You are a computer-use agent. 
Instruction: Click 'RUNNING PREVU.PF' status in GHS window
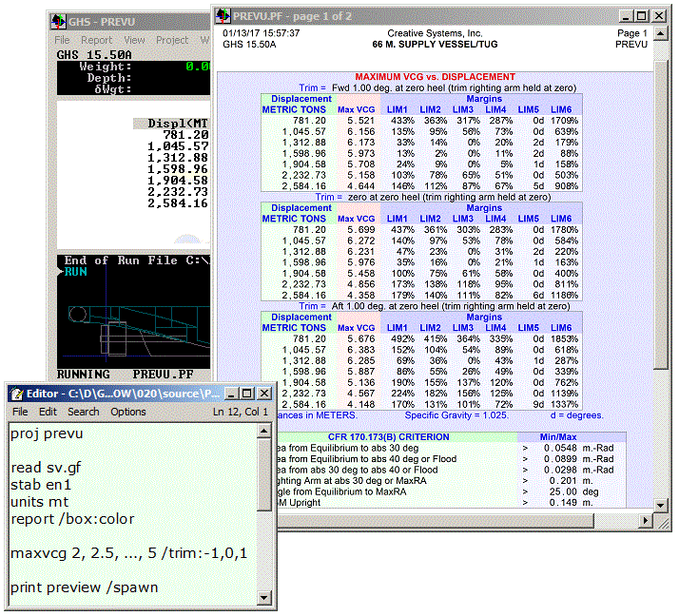(x=126, y=375)
